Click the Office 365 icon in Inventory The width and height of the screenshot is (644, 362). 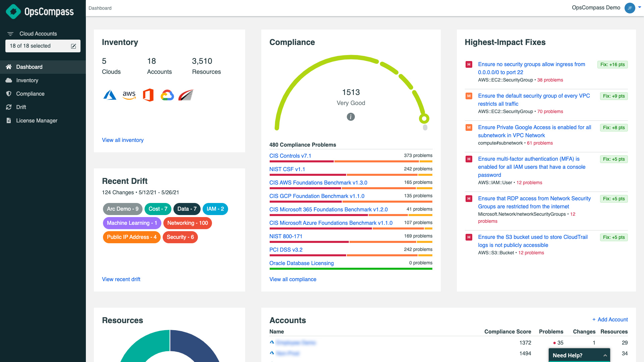pyautogui.click(x=148, y=95)
